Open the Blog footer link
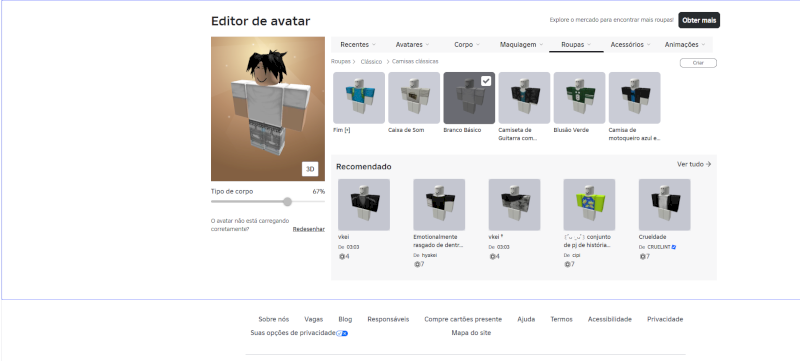Screen dimensions: 800x361 coord(345,319)
